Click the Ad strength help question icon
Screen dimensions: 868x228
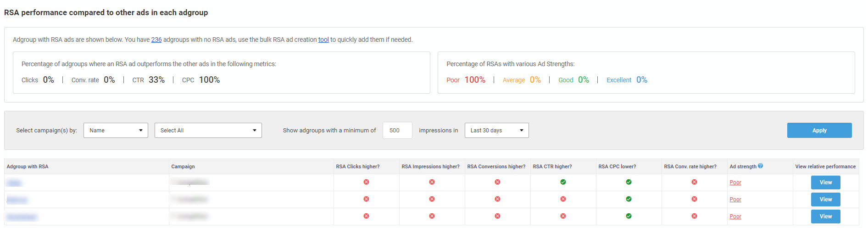click(x=760, y=166)
